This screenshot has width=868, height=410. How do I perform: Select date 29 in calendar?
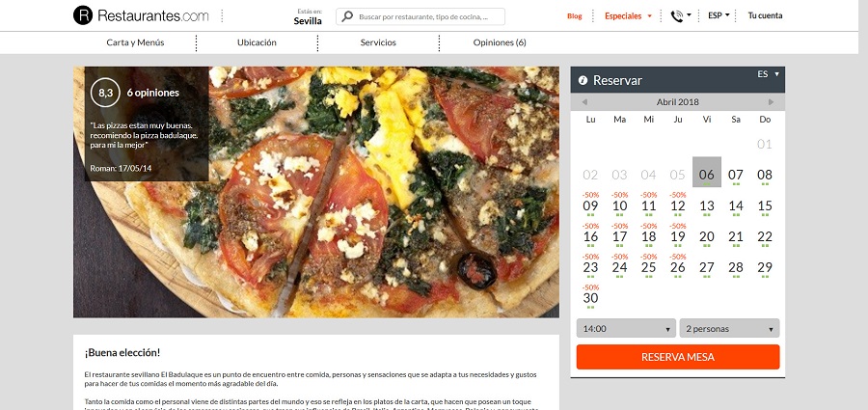click(x=765, y=267)
